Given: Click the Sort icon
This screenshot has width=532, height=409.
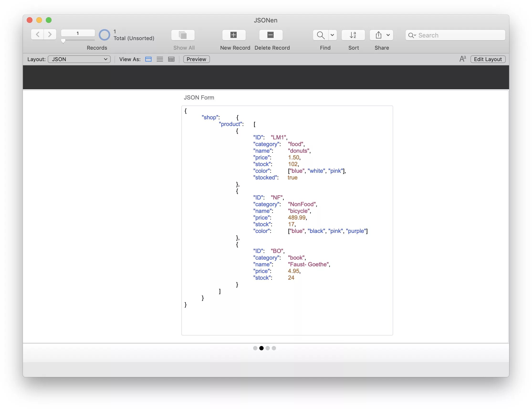Looking at the screenshot, I should pyautogui.click(x=354, y=35).
